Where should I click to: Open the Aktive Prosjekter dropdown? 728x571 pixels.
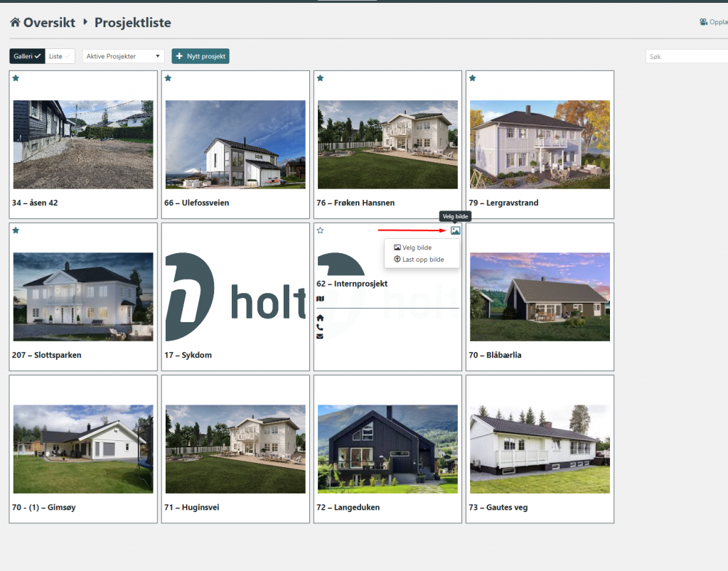[x=123, y=56]
